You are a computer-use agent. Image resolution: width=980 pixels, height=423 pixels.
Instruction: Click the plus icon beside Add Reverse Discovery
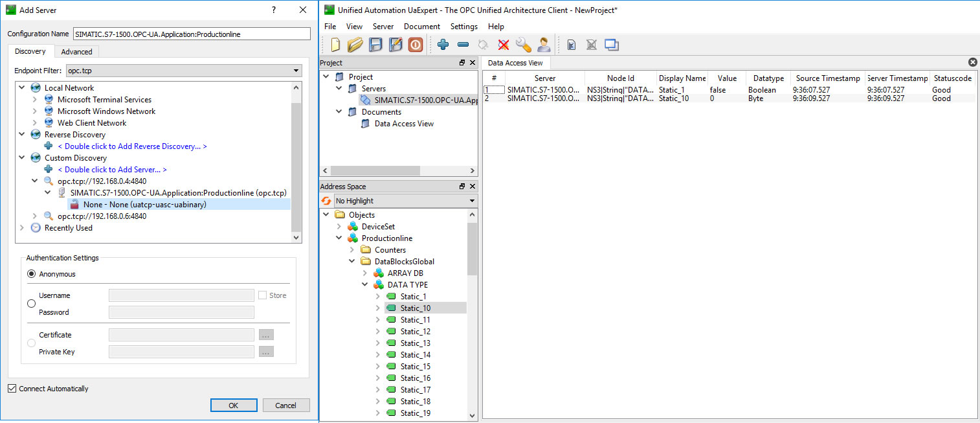click(48, 146)
